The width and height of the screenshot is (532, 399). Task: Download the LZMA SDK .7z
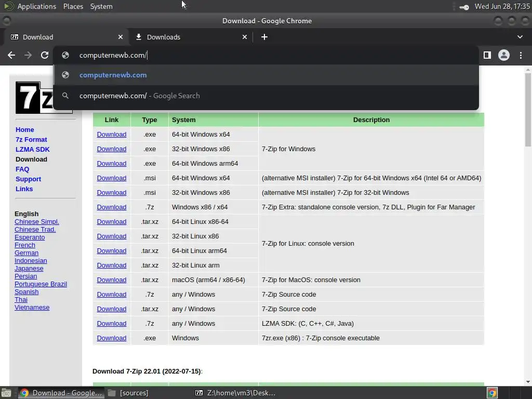pos(112,324)
